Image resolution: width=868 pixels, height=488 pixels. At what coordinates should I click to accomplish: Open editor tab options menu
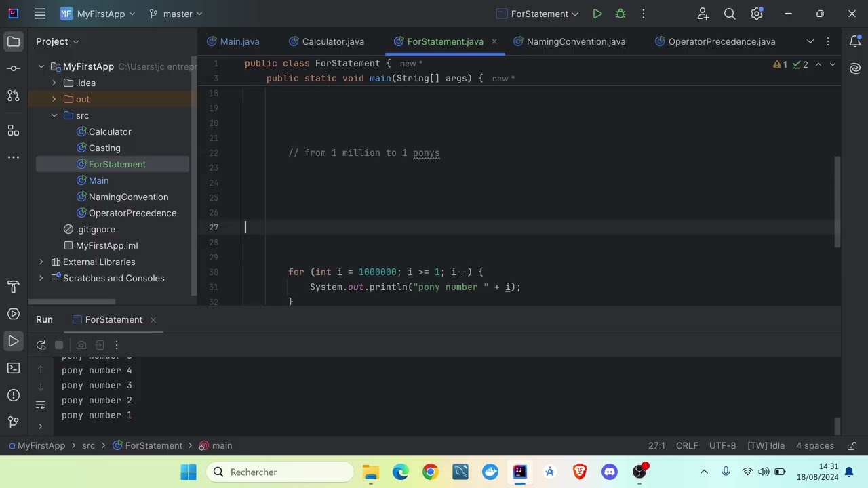[827, 41]
